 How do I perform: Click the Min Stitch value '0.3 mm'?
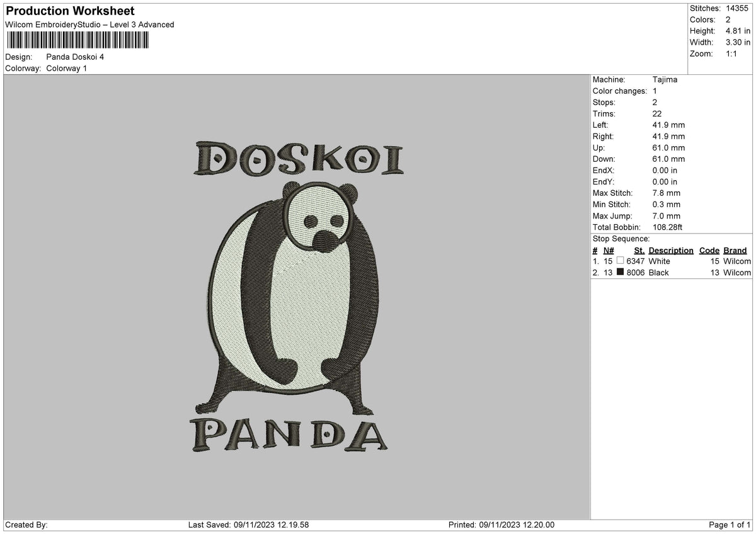[x=667, y=205]
